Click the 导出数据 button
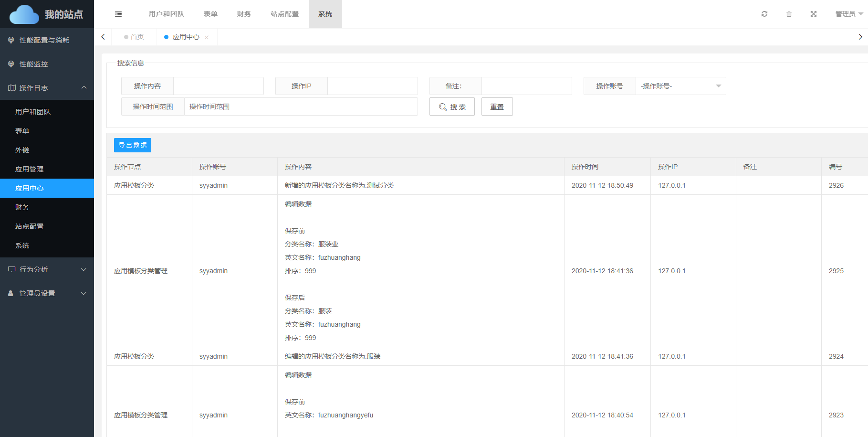Screen dimensions: 868x437 click(x=133, y=145)
